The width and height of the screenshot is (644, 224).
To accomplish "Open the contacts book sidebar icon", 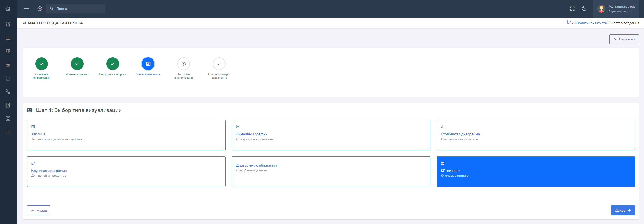I will (x=8, y=105).
